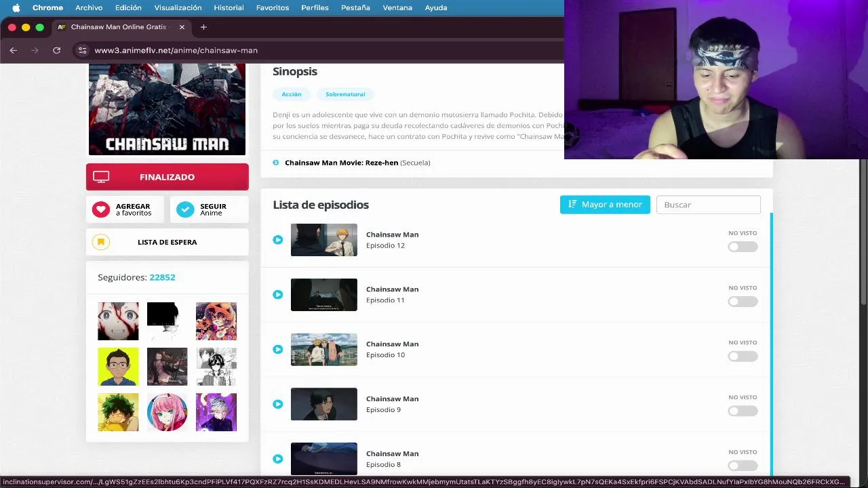868x488 pixels.
Task: Click the FINALIZADO status button
Action: pyautogui.click(x=167, y=177)
